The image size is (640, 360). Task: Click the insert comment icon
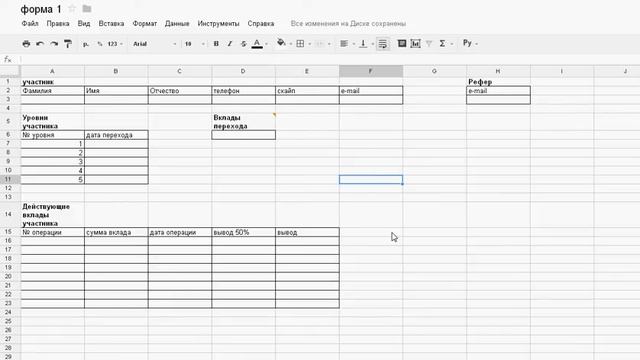click(402, 43)
